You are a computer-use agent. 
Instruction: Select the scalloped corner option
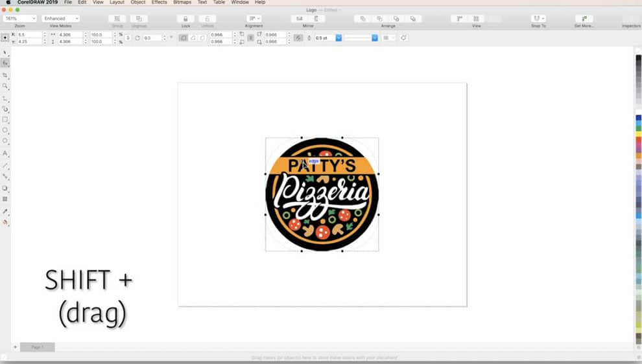193,38
